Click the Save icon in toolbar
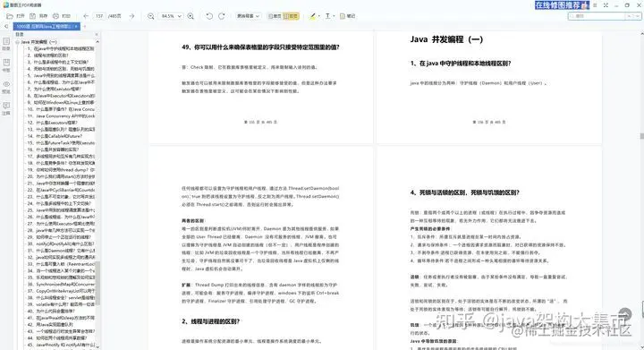Screen dimensions: 644x350 click(32, 16)
